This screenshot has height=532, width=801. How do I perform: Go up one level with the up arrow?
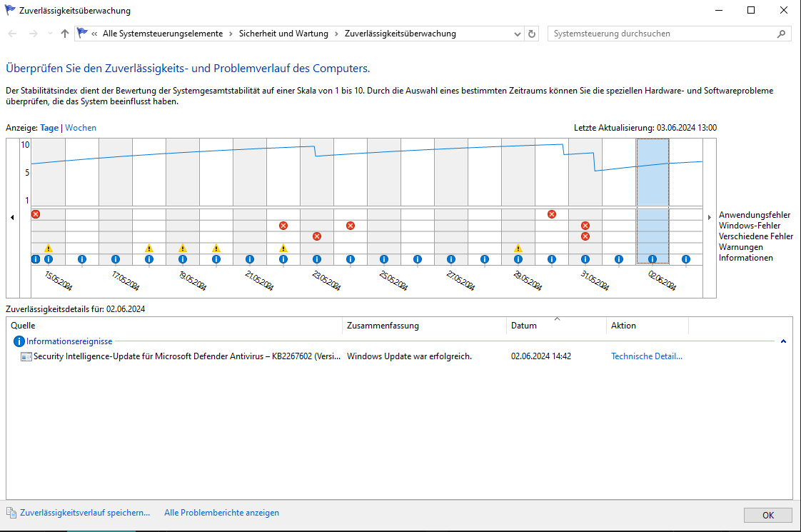64,34
